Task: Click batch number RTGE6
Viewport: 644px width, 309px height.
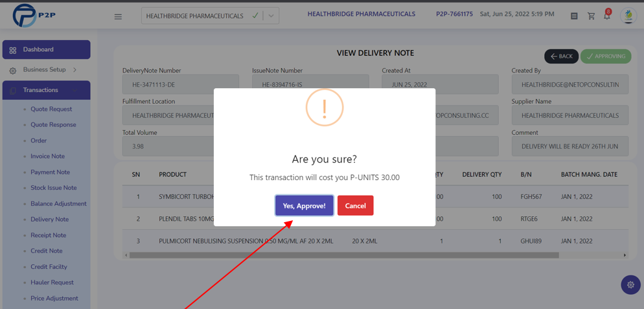Action: (x=529, y=219)
